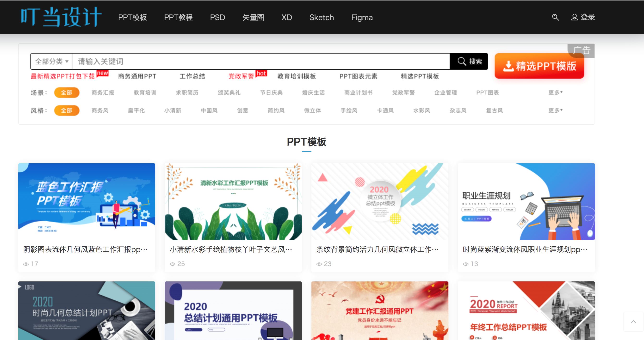Image resolution: width=644 pixels, height=340 pixels.
Task: Expand the 更多 dropdown in the 风格 row
Action: (x=555, y=110)
